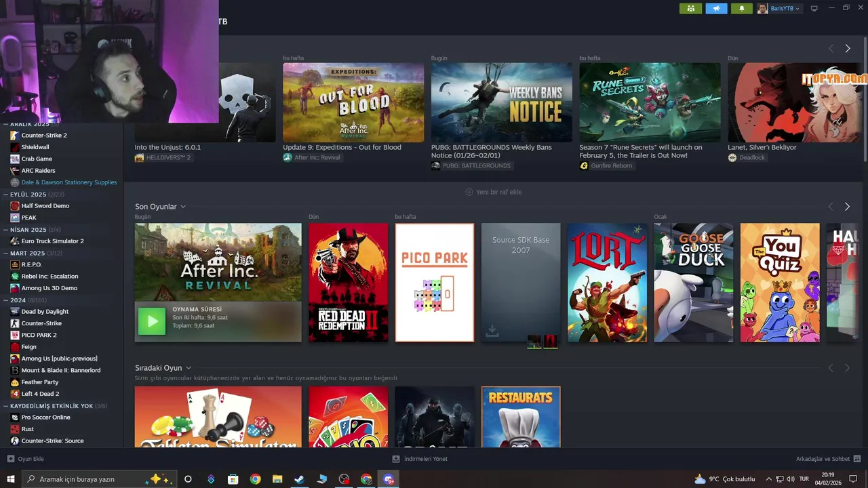868x488 pixels.
Task: Collapse the MART 2025 category
Action: (x=6, y=253)
